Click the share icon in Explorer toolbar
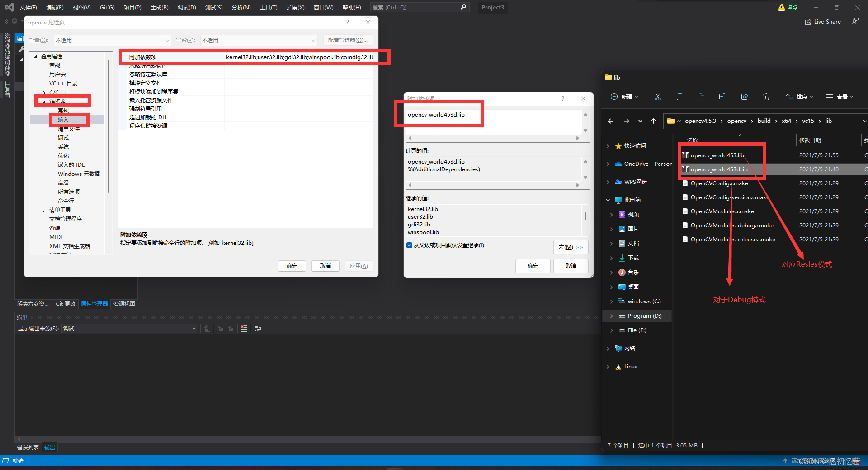The image size is (868, 470). point(744,97)
